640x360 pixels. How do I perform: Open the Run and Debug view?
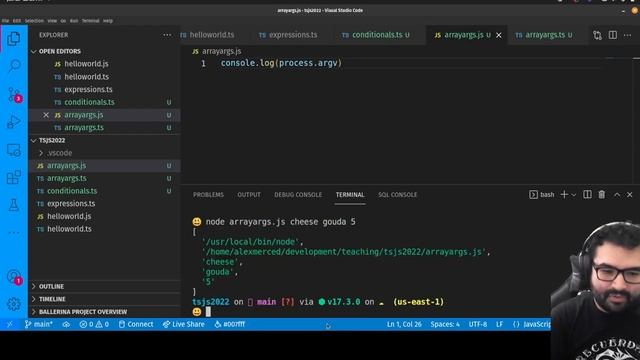13,122
